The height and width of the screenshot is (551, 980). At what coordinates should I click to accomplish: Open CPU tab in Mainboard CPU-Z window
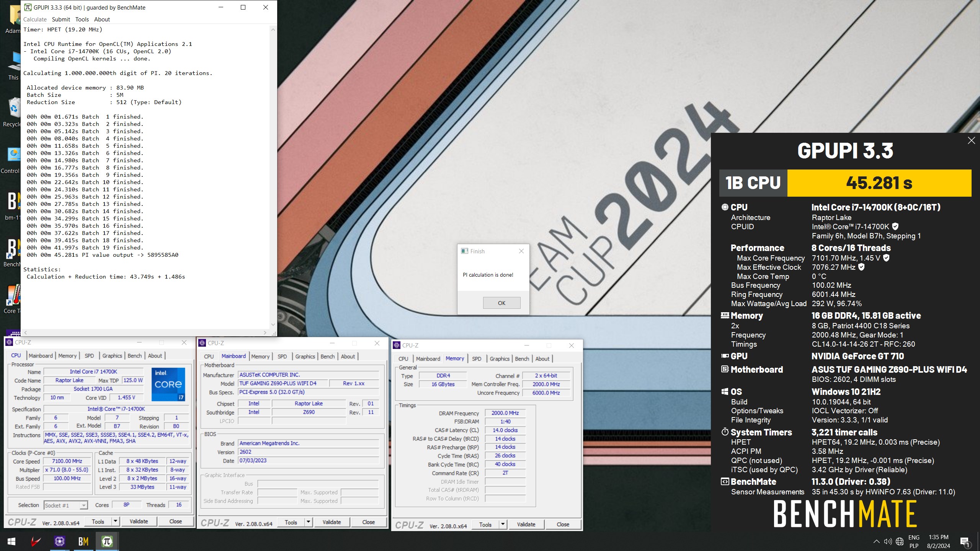(209, 356)
